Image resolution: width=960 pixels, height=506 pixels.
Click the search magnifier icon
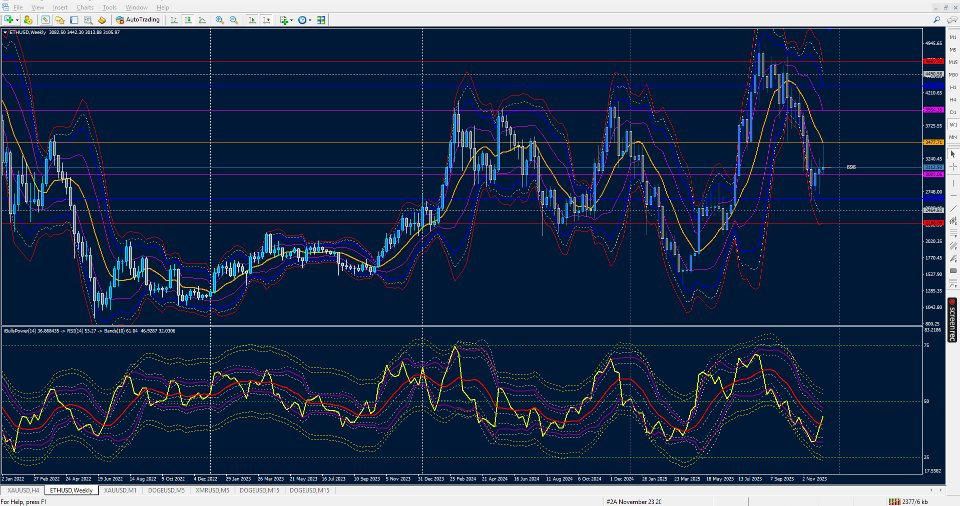point(937,20)
